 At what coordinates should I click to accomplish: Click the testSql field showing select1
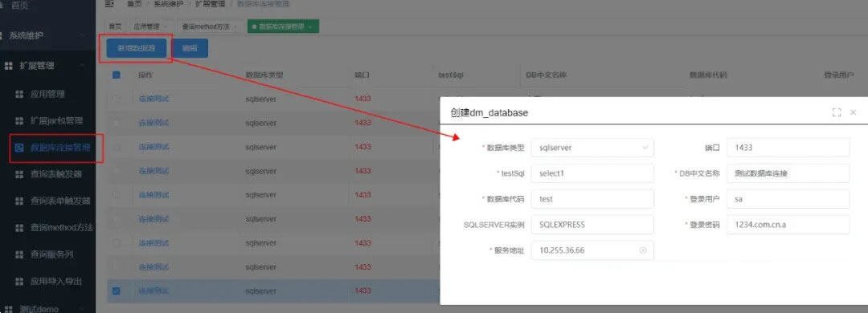tap(592, 173)
